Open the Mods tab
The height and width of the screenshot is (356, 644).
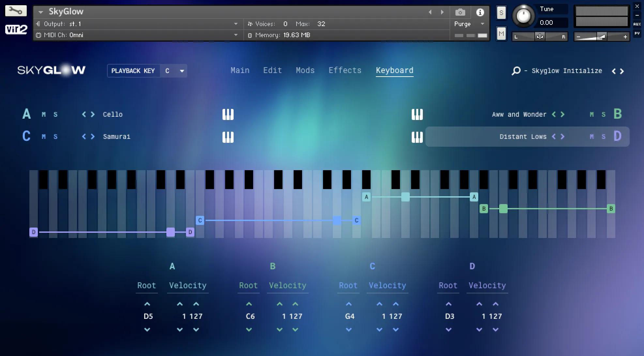(305, 70)
